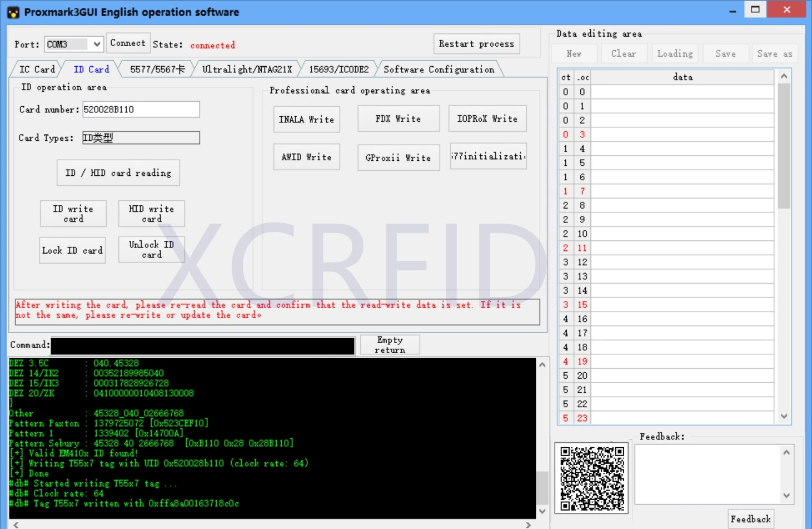Switch to the IC Card tab
The height and width of the screenshot is (529, 812).
(x=37, y=70)
